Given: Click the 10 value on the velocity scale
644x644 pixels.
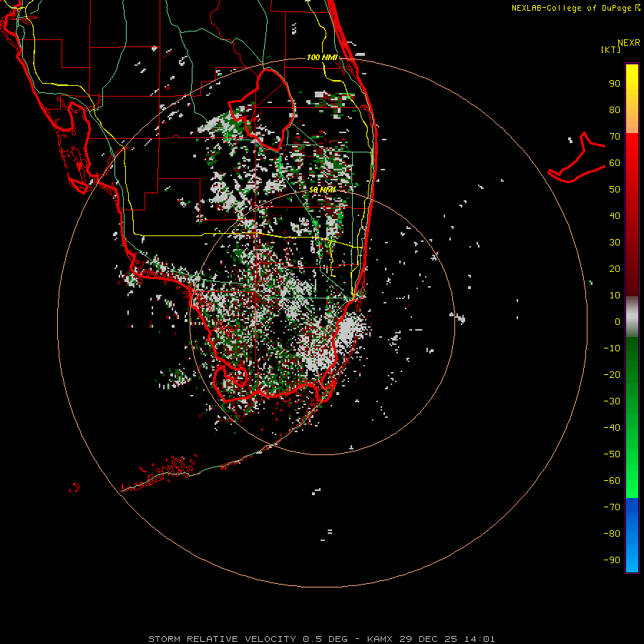Looking at the screenshot, I should 615,296.
